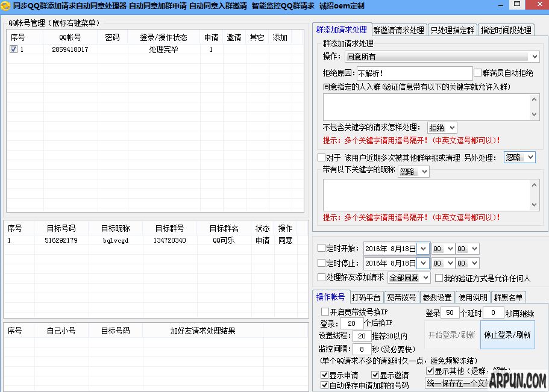Click 监控间隔 seconds field

pyautogui.click(x=362, y=349)
